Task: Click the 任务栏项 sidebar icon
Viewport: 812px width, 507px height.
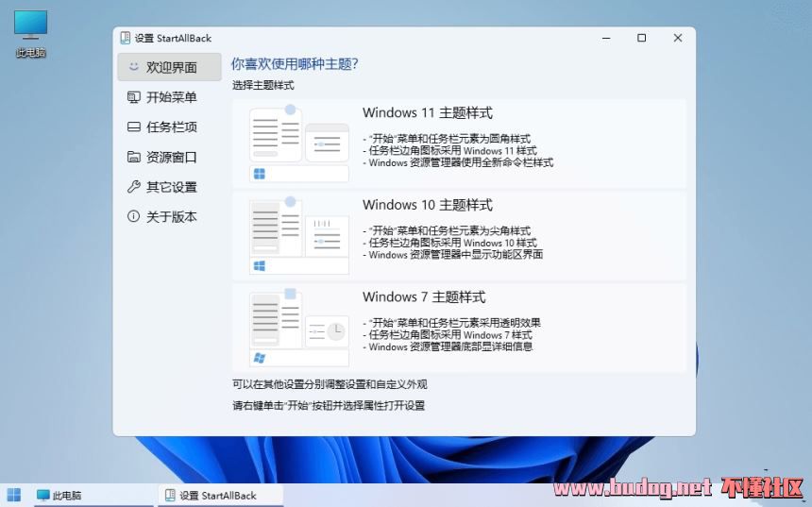Action: [x=133, y=127]
